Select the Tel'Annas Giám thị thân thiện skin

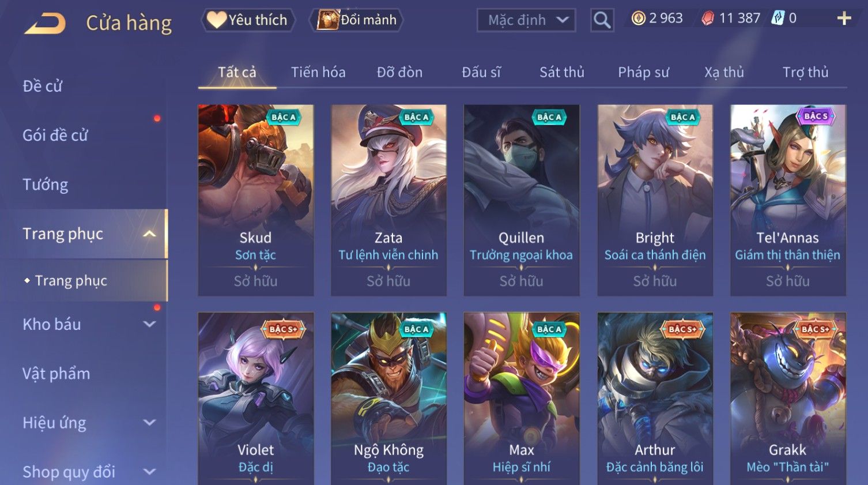(x=788, y=200)
